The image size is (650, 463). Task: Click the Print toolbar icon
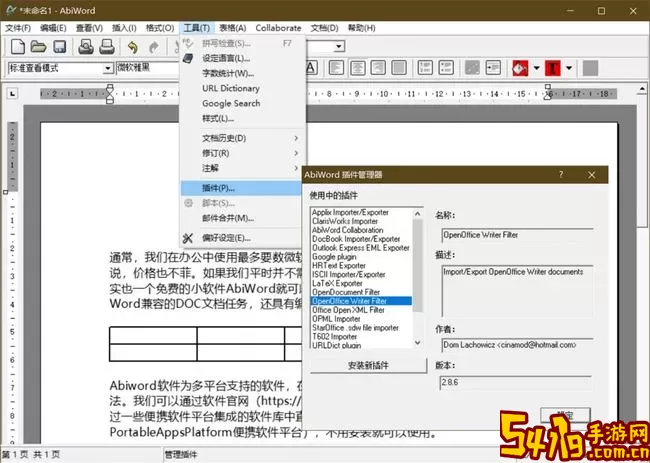[107, 46]
